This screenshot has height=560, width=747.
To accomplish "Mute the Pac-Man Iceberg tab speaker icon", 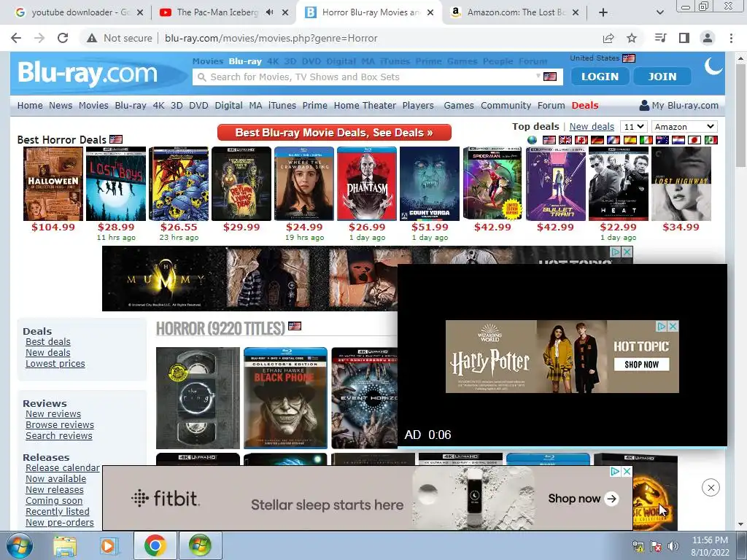I will pyautogui.click(x=270, y=12).
